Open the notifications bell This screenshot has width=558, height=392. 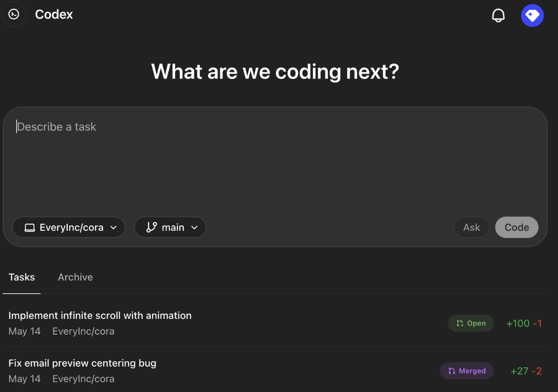click(498, 14)
